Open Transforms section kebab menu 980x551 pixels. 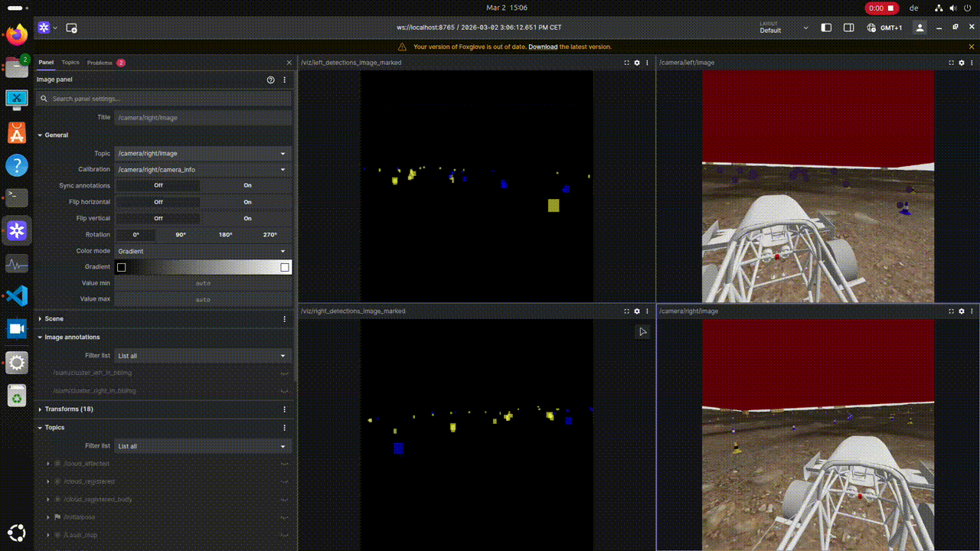click(285, 409)
